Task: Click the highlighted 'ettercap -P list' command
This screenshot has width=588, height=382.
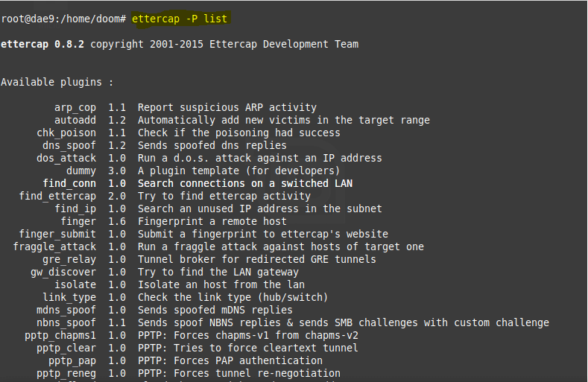Action: (180, 19)
